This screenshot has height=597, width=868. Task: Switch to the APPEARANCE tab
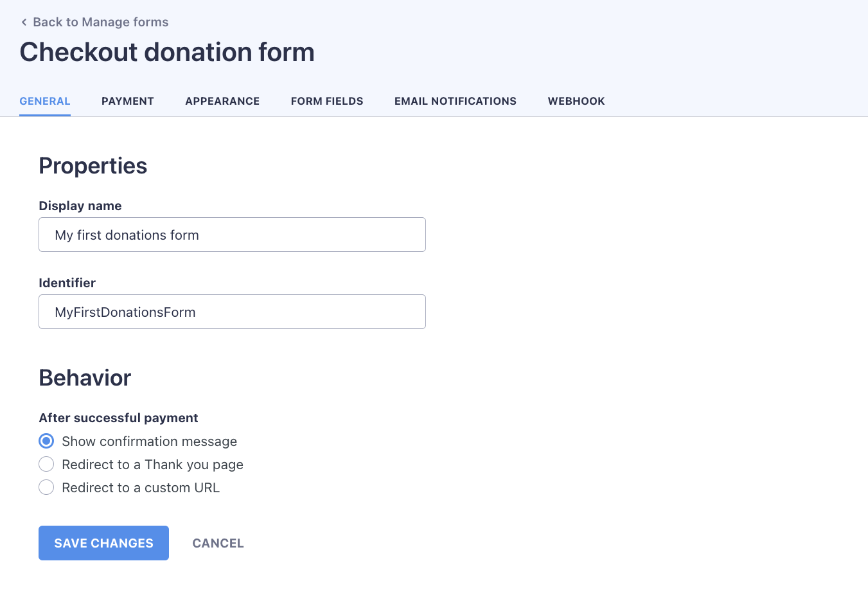[x=222, y=101]
